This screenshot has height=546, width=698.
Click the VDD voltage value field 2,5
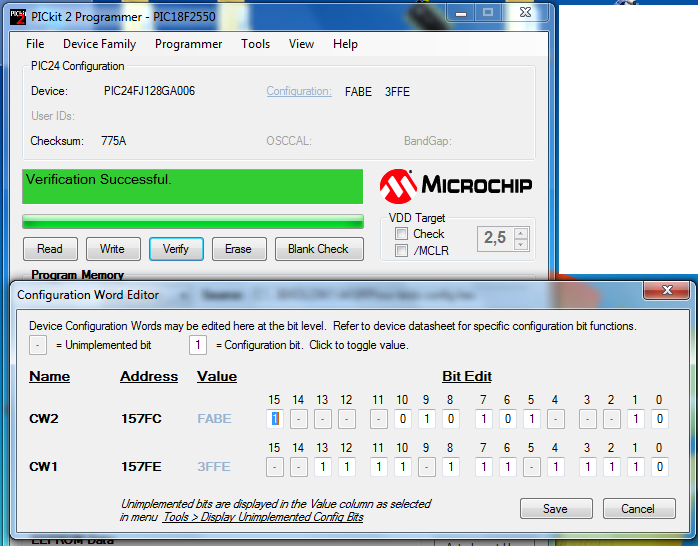click(495, 239)
